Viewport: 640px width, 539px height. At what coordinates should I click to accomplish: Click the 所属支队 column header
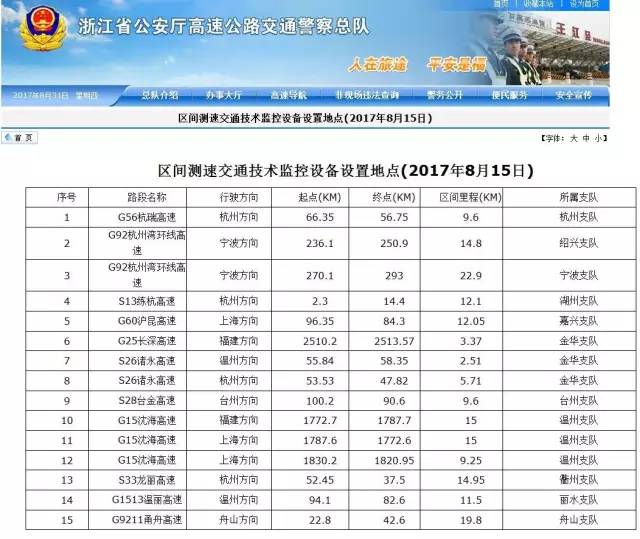569,197
